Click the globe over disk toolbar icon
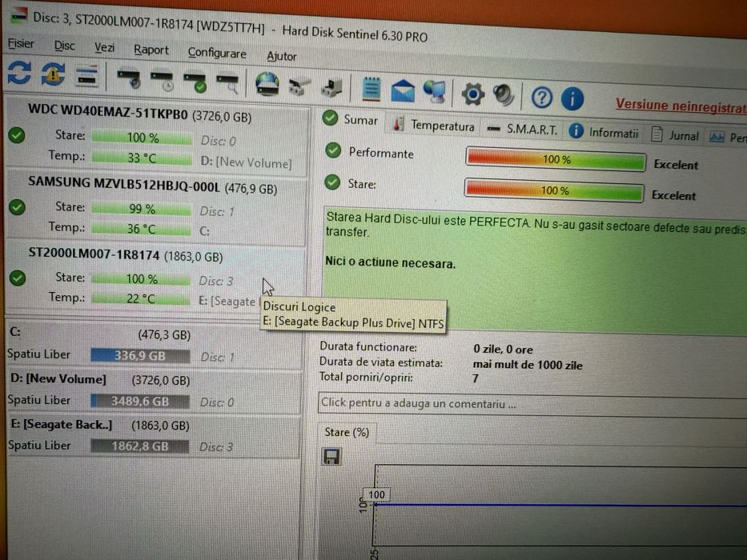This screenshot has height=560, width=747. click(267, 84)
